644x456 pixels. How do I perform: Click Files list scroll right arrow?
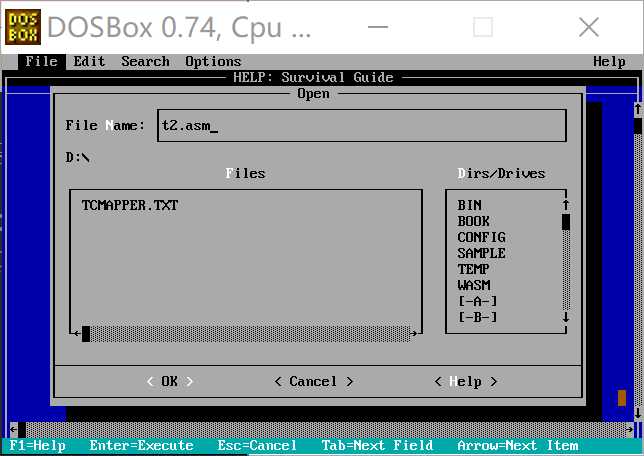pyautogui.click(x=414, y=334)
